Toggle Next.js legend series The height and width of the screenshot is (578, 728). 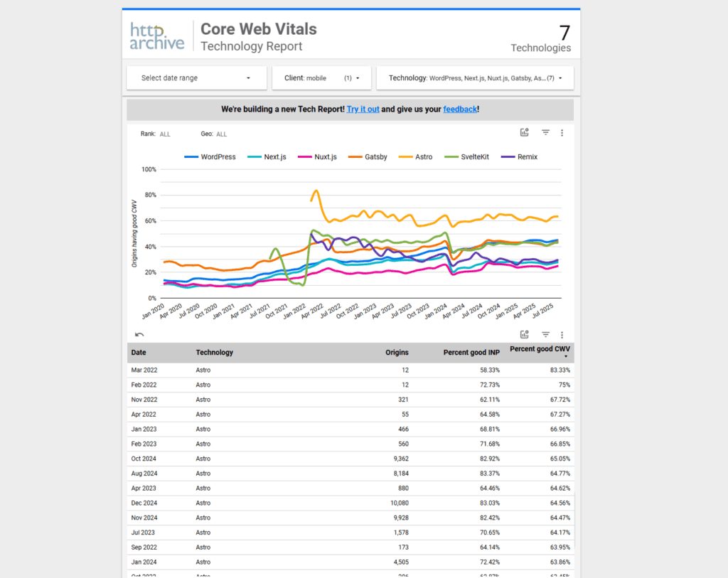click(267, 157)
